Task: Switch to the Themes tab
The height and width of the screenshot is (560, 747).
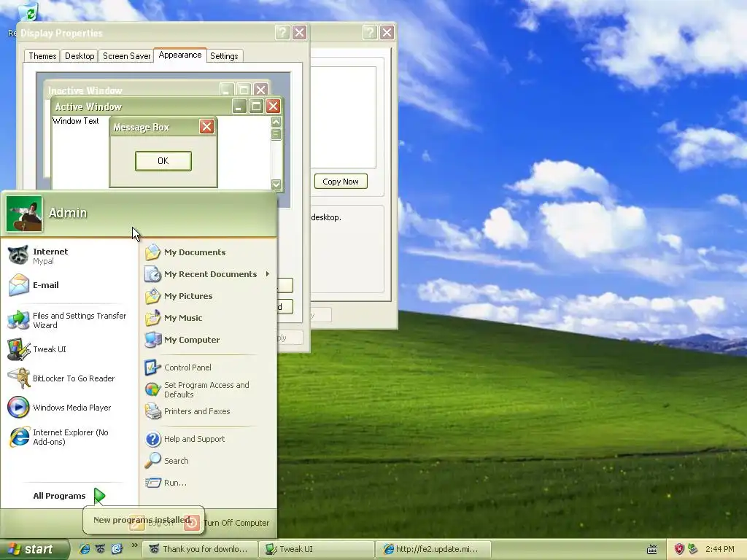Action: [42, 56]
